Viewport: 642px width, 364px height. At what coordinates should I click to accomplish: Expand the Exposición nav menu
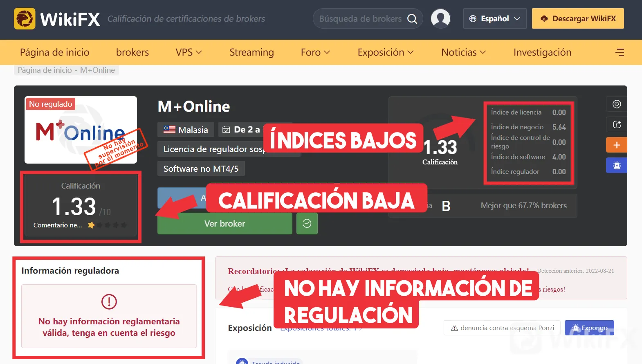pos(386,52)
